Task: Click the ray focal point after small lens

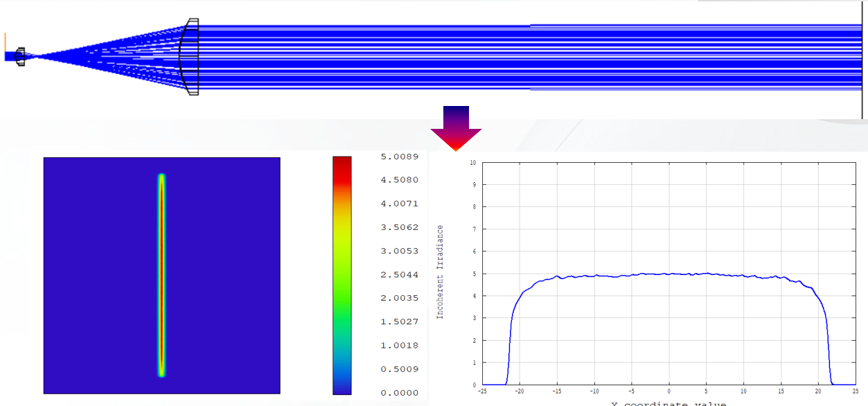Action: tap(36, 57)
